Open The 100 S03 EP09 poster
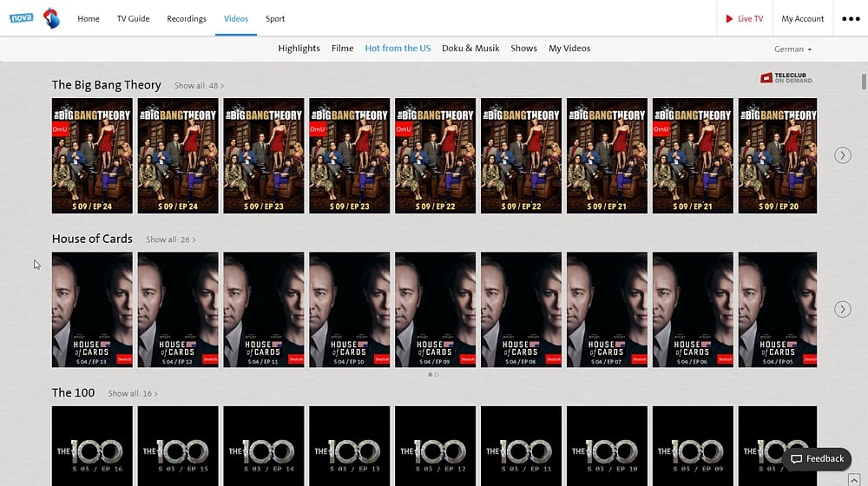The width and height of the screenshot is (868, 486). (x=693, y=446)
